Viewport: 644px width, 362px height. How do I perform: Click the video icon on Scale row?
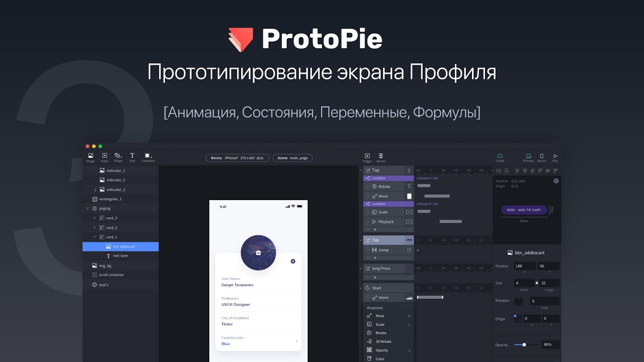tap(409, 212)
